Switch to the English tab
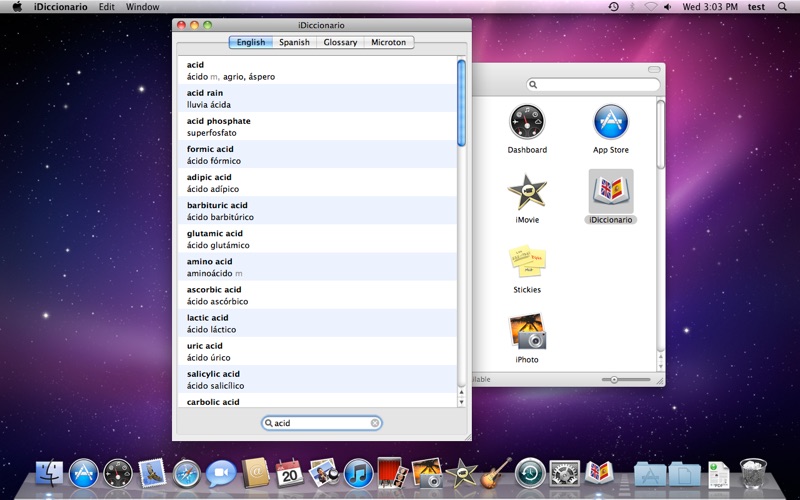Viewport: 800px width, 500px height. coord(251,42)
